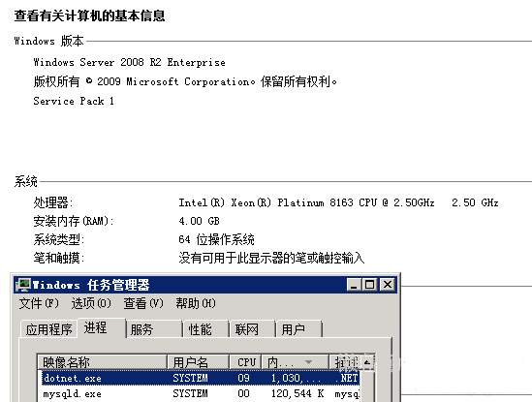Click SYSTEM user for dotnet.exe
The width and height of the screenshot is (532, 402).
click(x=190, y=378)
